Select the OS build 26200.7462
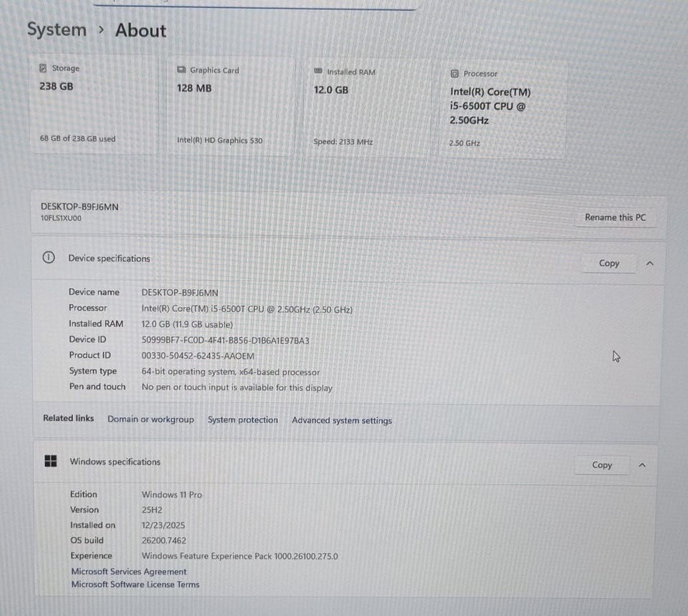Image resolution: width=688 pixels, height=616 pixels. [163, 541]
